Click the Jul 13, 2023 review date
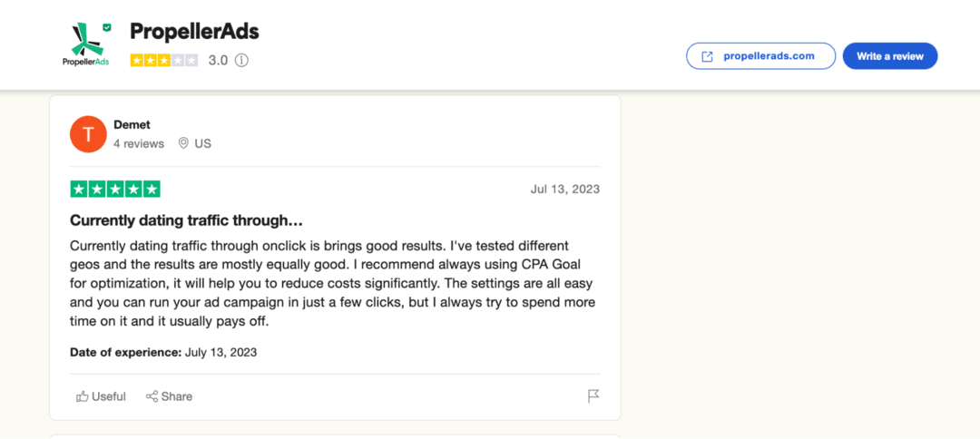The height and width of the screenshot is (439, 980). [564, 190]
